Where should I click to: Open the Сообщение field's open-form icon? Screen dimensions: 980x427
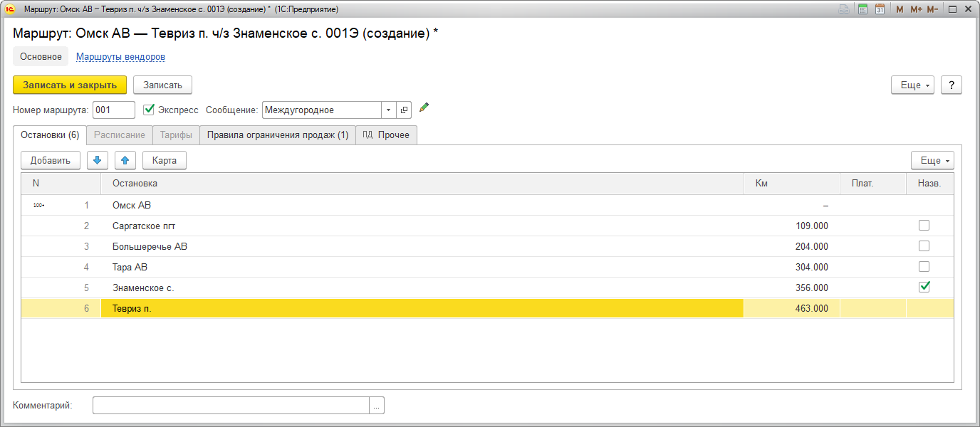click(404, 110)
